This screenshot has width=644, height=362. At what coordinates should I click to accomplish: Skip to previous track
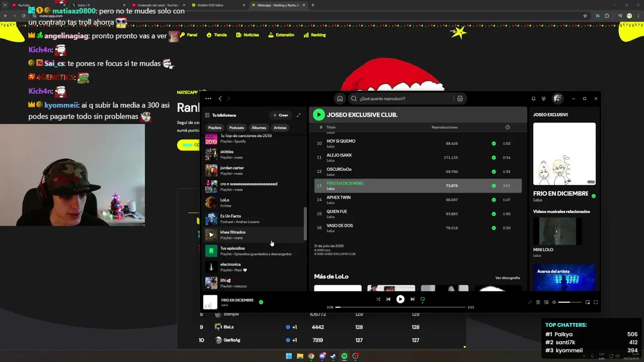388,299
